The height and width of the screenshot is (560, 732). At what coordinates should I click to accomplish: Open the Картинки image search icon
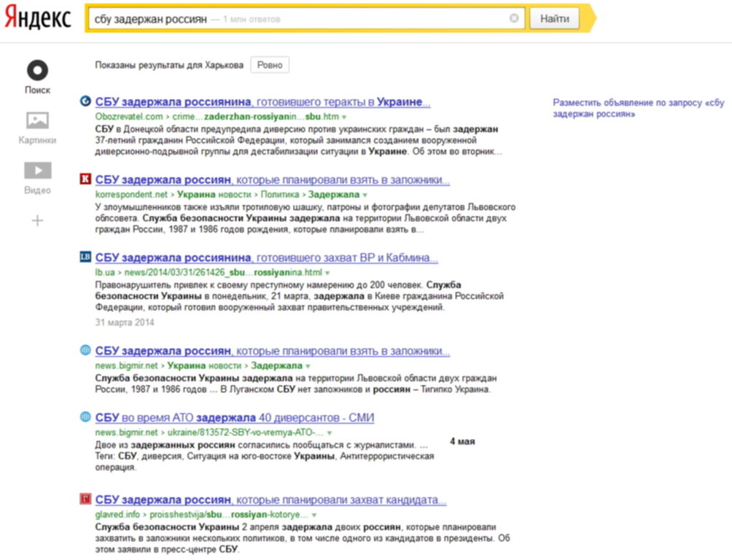[x=37, y=120]
